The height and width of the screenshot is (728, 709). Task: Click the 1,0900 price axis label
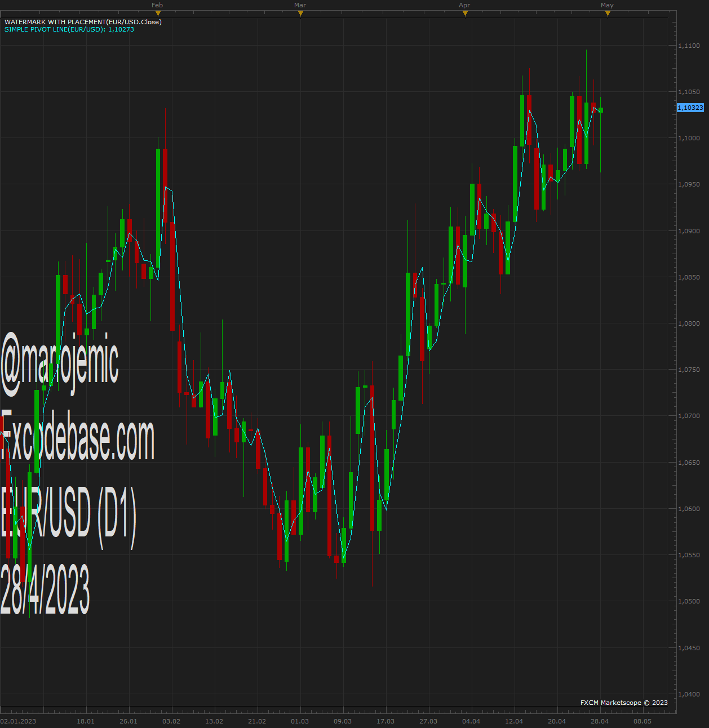(689, 231)
